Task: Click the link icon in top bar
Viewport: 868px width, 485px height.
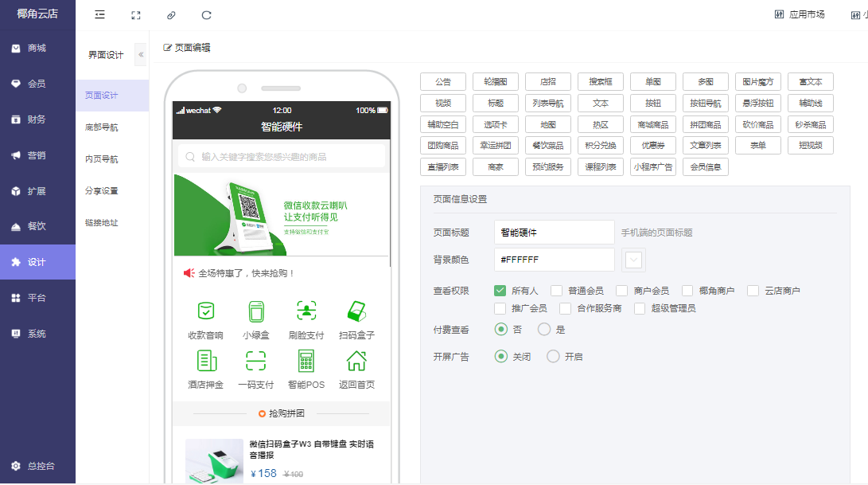Action: pos(171,15)
